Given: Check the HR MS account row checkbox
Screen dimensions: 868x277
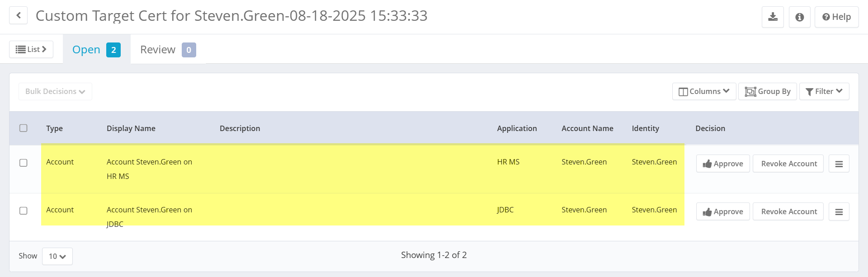Looking at the screenshot, I should click(24, 163).
